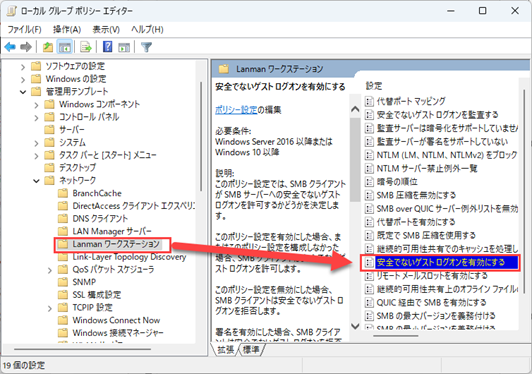Click the policy icon for 代替ポートを有効にする
This screenshot has height=374, width=532.
coord(369,222)
